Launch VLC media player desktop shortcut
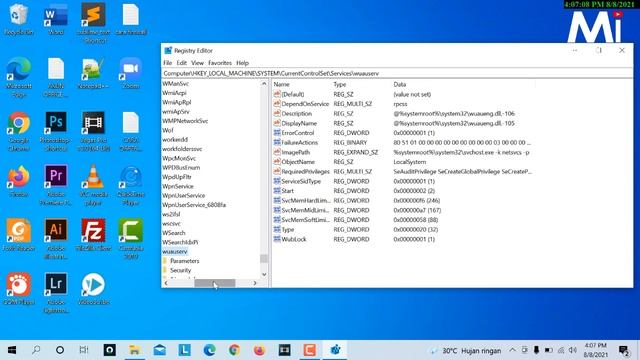Screen dimensions: 640x360 (x=93, y=185)
